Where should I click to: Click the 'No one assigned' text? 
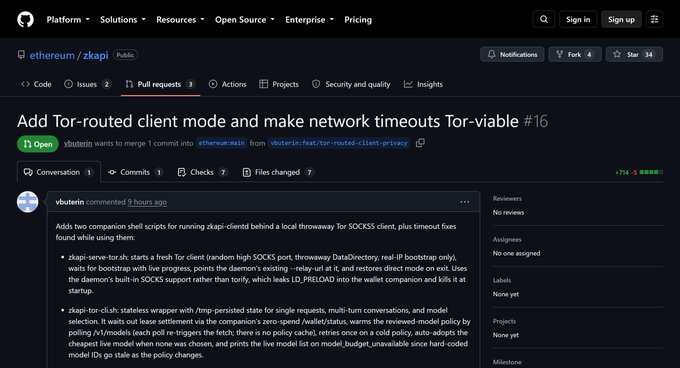517,253
